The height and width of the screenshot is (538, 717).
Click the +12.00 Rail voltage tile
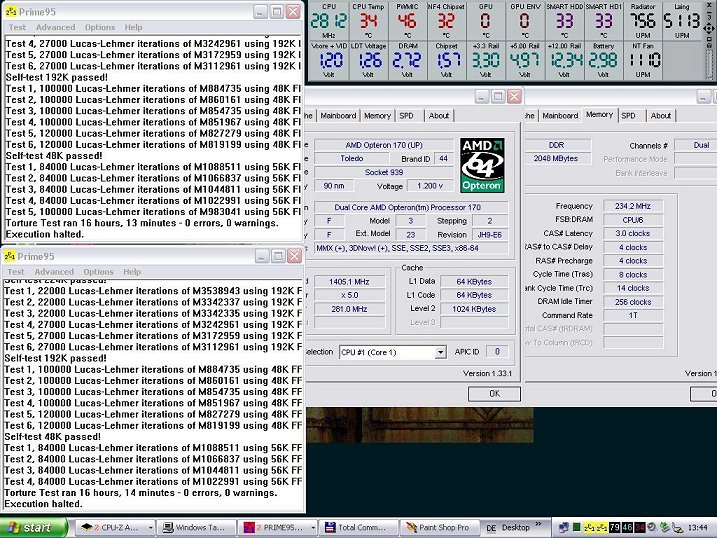coord(567,58)
